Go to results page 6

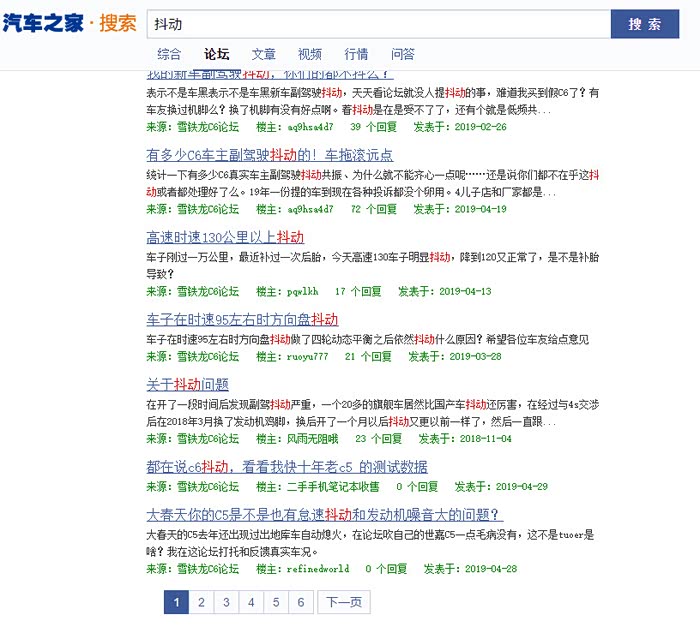[301, 602]
